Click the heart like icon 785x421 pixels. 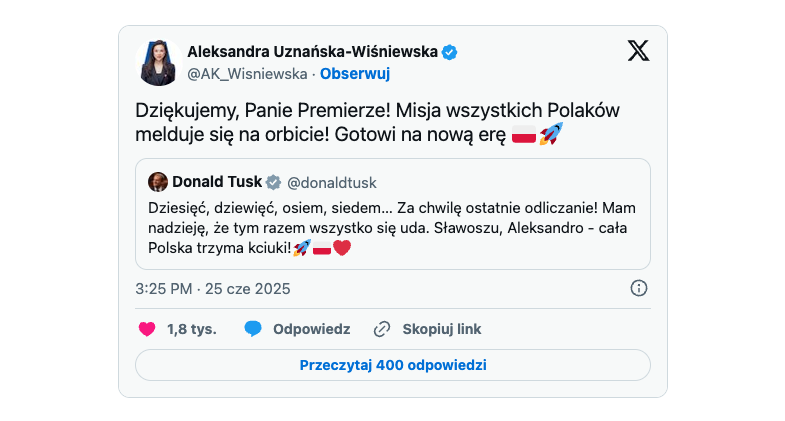[x=147, y=329]
